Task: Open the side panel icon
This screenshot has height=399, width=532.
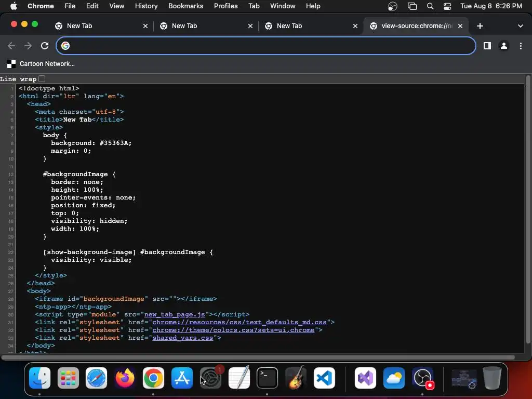Action: [487, 46]
